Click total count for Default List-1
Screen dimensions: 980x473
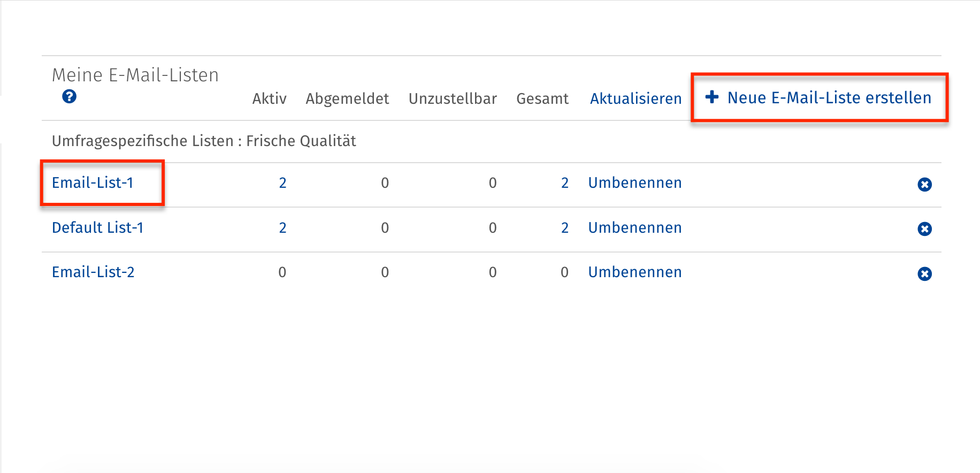[564, 228]
